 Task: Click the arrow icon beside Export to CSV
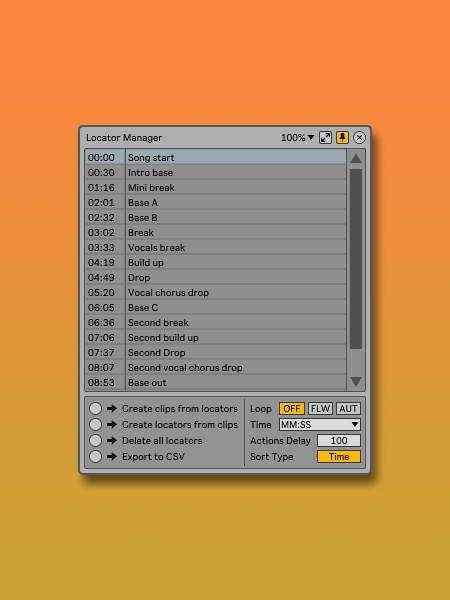coord(112,457)
